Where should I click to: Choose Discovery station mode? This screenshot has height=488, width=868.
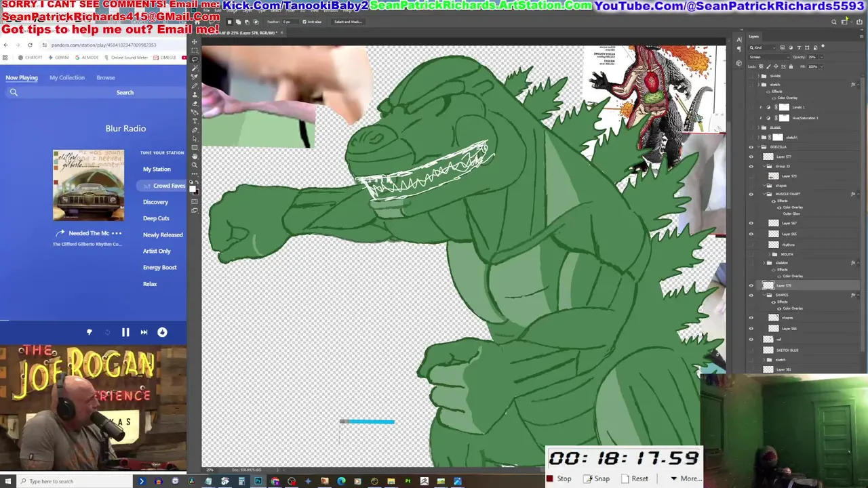coord(155,202)
